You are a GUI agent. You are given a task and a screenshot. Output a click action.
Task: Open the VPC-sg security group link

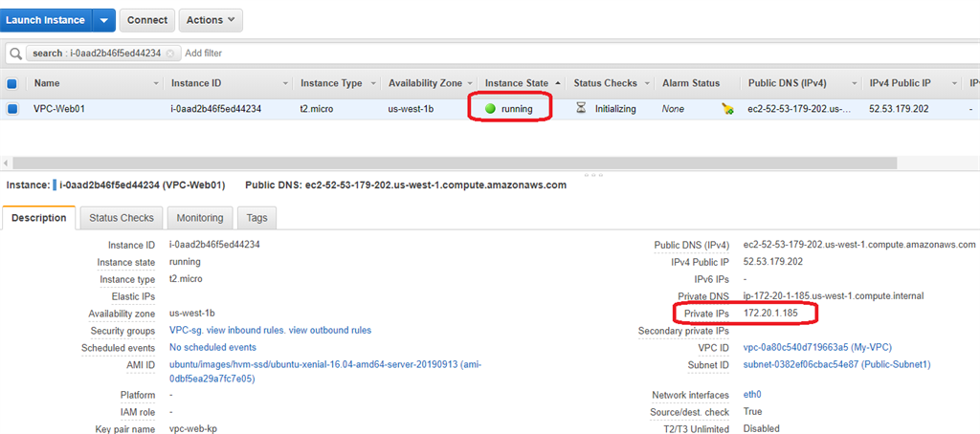(x=186, y=330)
